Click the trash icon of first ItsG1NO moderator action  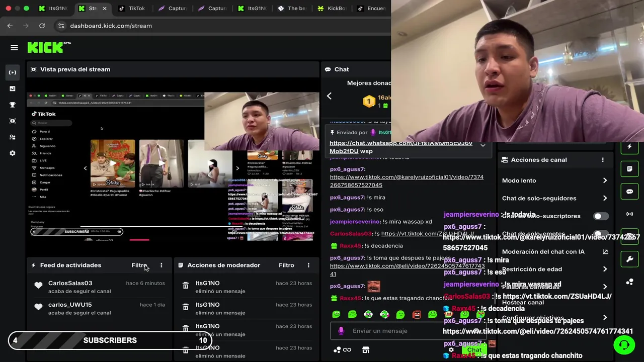tap(186, 286)
